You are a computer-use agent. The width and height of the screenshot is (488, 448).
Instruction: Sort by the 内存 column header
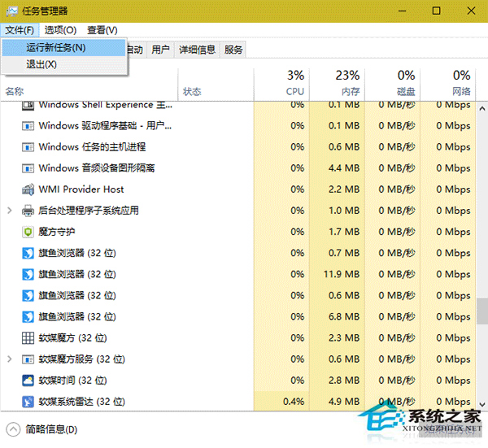click(337, 84)
